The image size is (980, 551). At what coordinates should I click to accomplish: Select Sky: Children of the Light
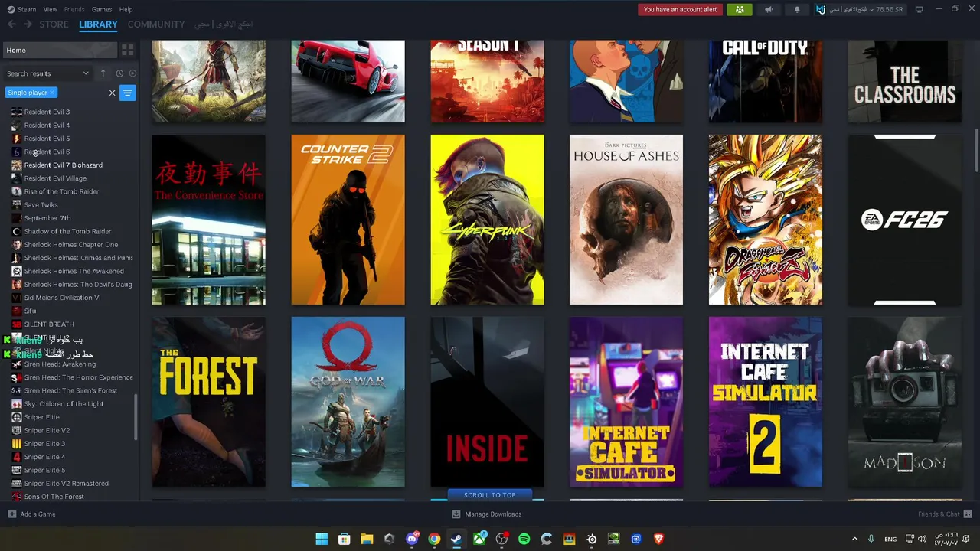click(64, 404)
